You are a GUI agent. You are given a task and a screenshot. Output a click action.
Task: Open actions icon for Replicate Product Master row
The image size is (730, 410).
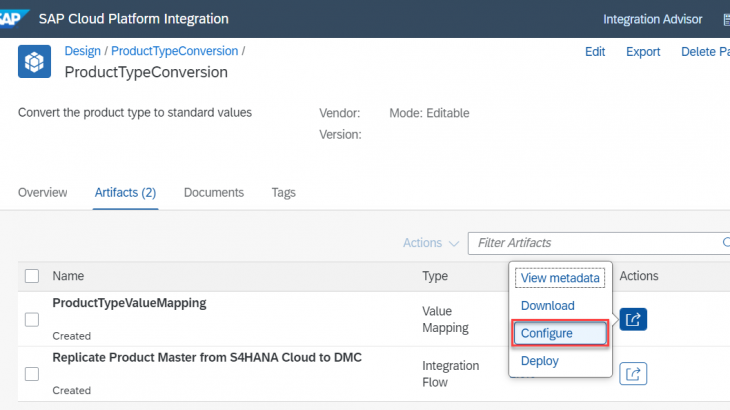coord(633,374)
